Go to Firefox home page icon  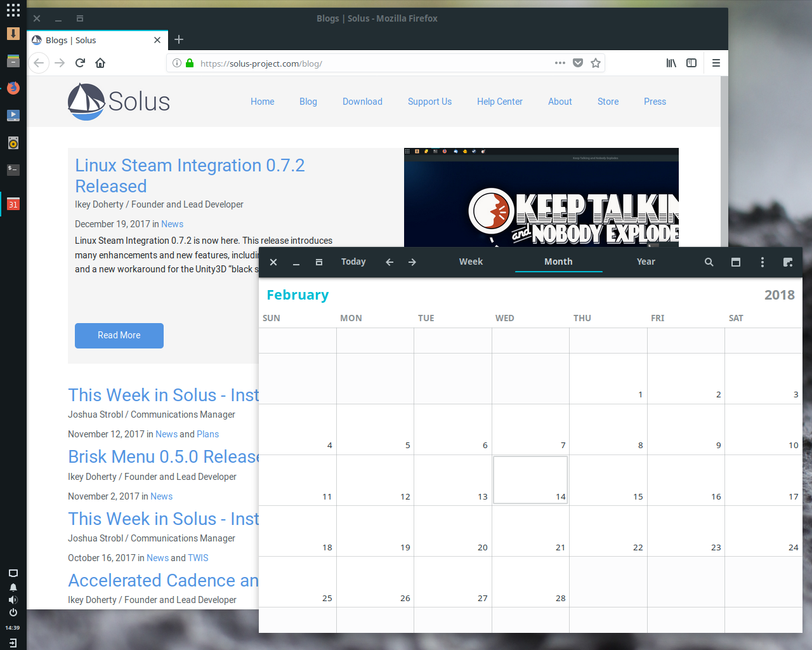pos(100,63)
